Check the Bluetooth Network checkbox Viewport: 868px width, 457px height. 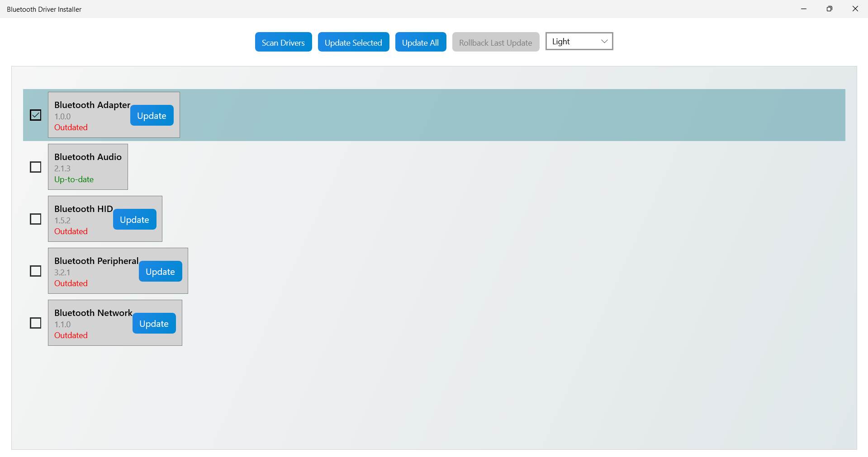tap(36, 323)
